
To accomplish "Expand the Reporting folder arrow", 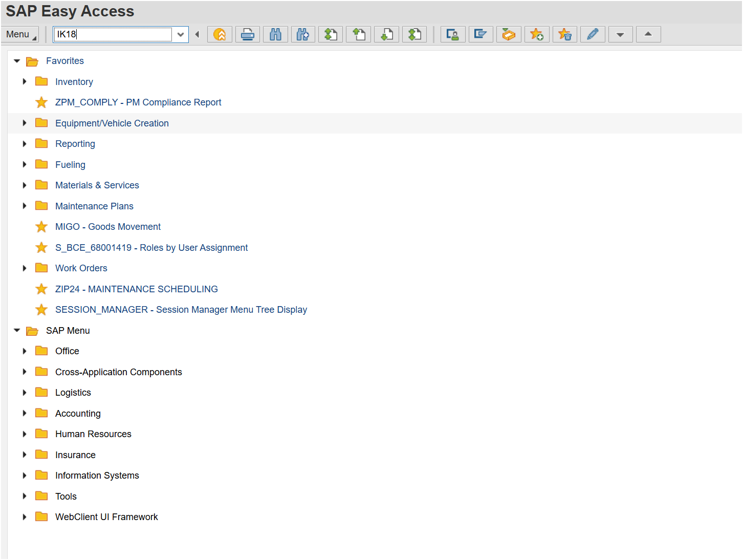I will click(x=24, y=144).
